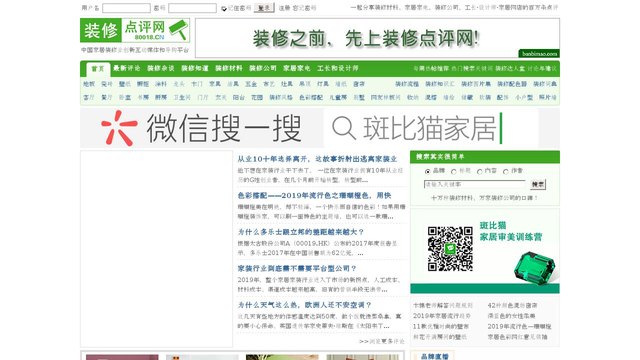640x360 pixels.
Task: Open the 地板 category link
Action: coord(89,84)
